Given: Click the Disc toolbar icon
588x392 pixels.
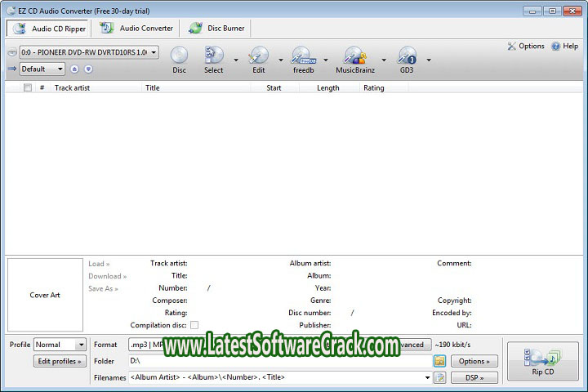Looking at the screenshot, I should pyautogui.click(x=179, y=56).
